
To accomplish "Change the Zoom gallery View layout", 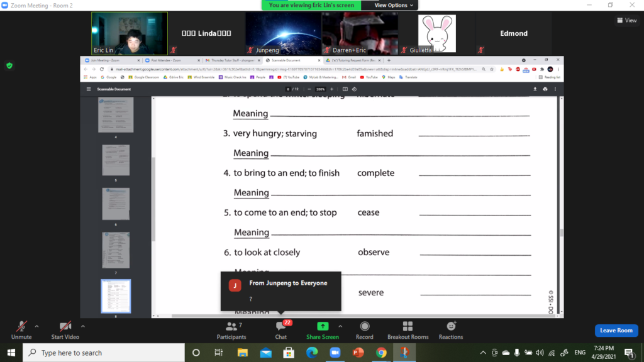I will click(x=627, y=20).
